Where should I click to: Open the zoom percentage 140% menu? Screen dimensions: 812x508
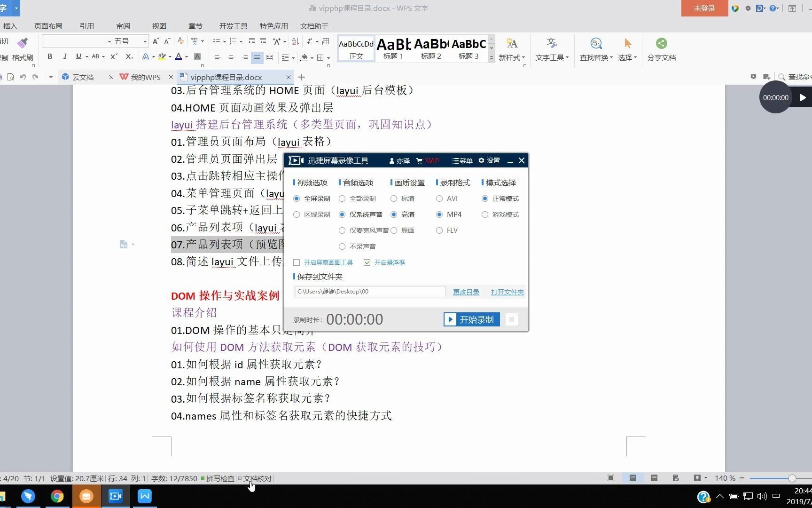725,478
